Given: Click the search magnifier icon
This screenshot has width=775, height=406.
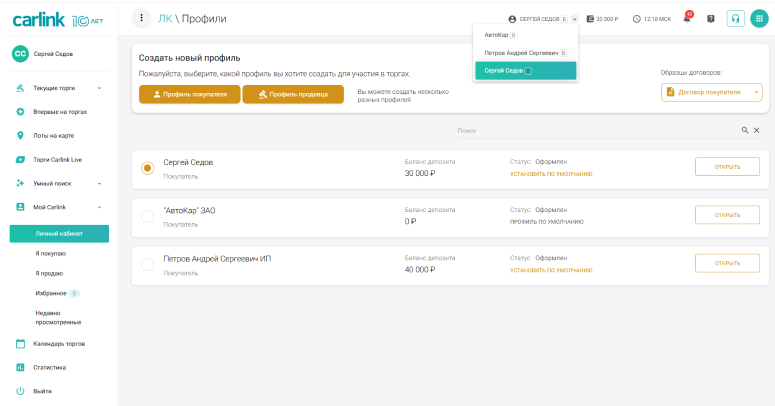Looking at the screenshot, I should pos(745,130).
